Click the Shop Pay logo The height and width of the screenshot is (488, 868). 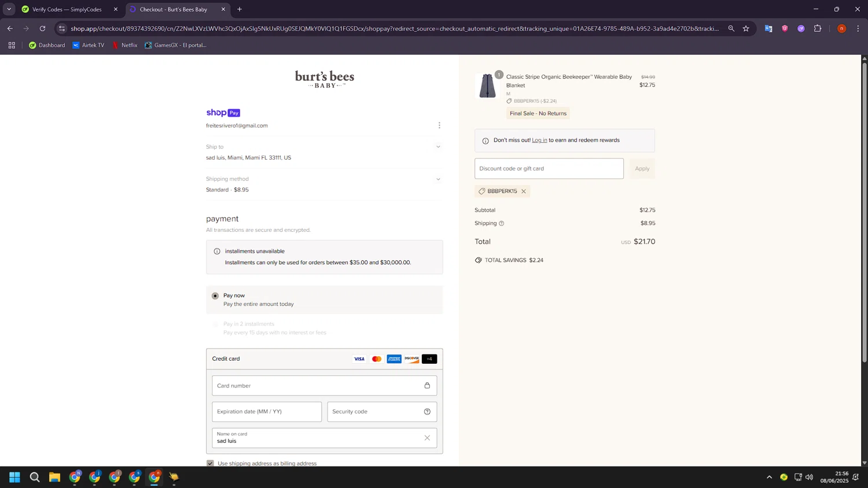click(223, 113)
